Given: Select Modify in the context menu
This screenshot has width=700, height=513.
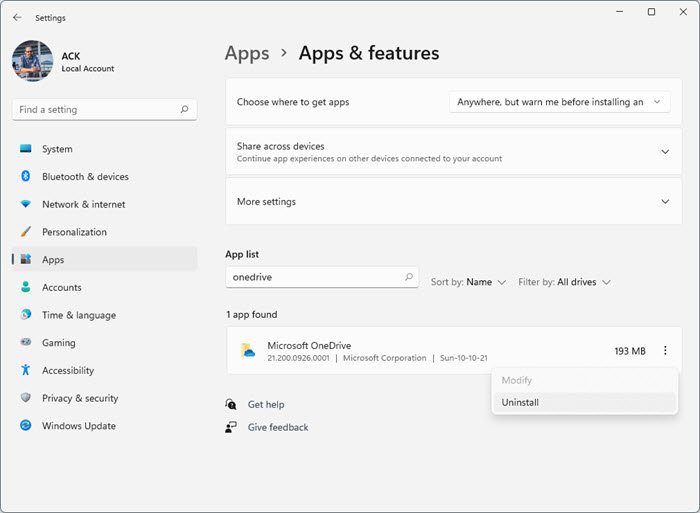Looking at the screenshot, I should click(517, 380).
